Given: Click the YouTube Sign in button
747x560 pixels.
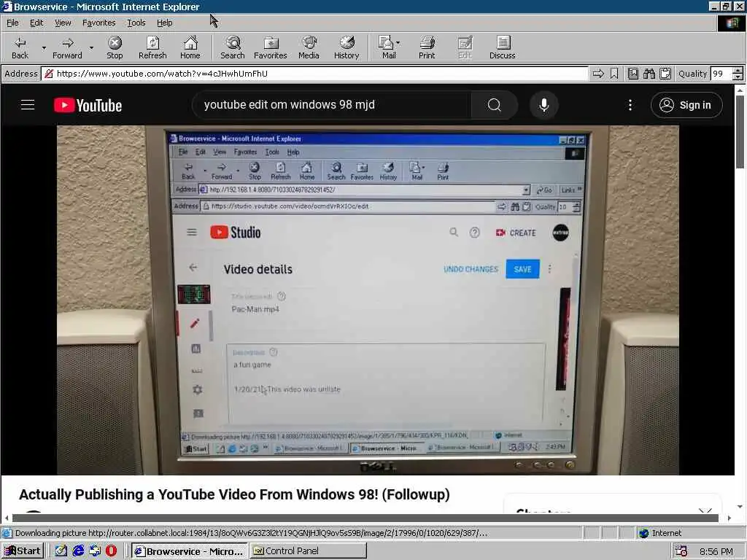Looking at the screenshot, I should [686, 105].
